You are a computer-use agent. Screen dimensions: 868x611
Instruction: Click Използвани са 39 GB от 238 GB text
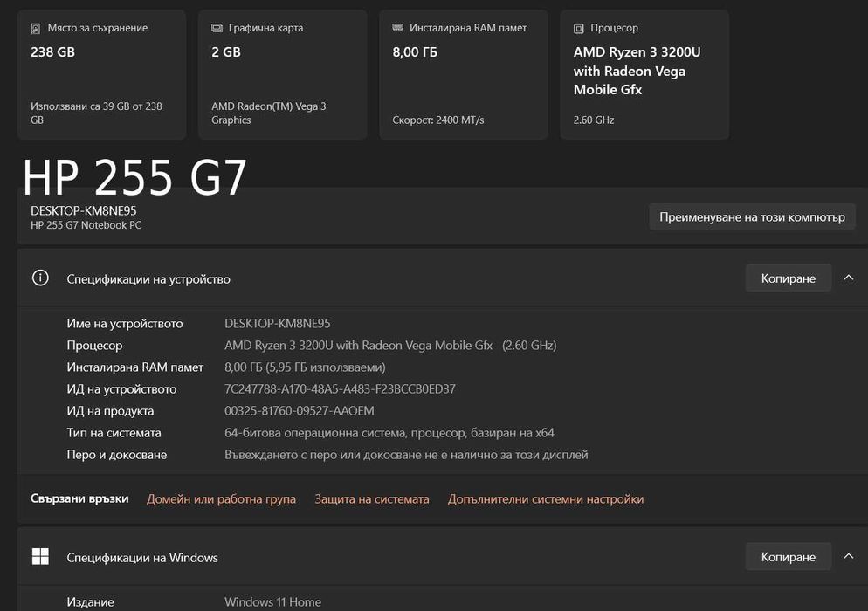pos(96,113)
